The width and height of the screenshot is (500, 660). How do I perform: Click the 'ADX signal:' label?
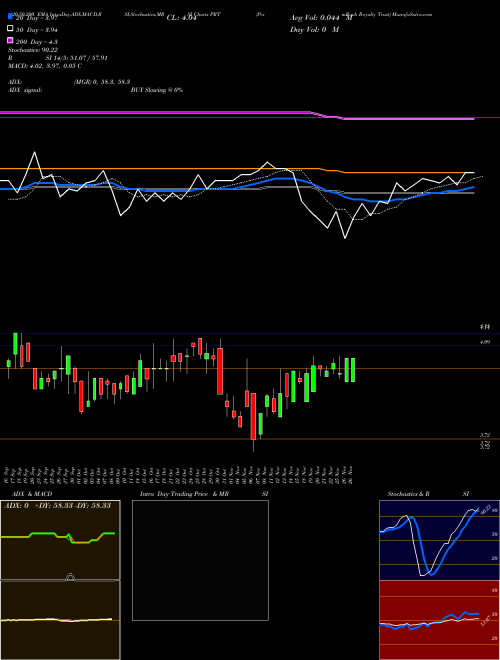coord(24,90)
